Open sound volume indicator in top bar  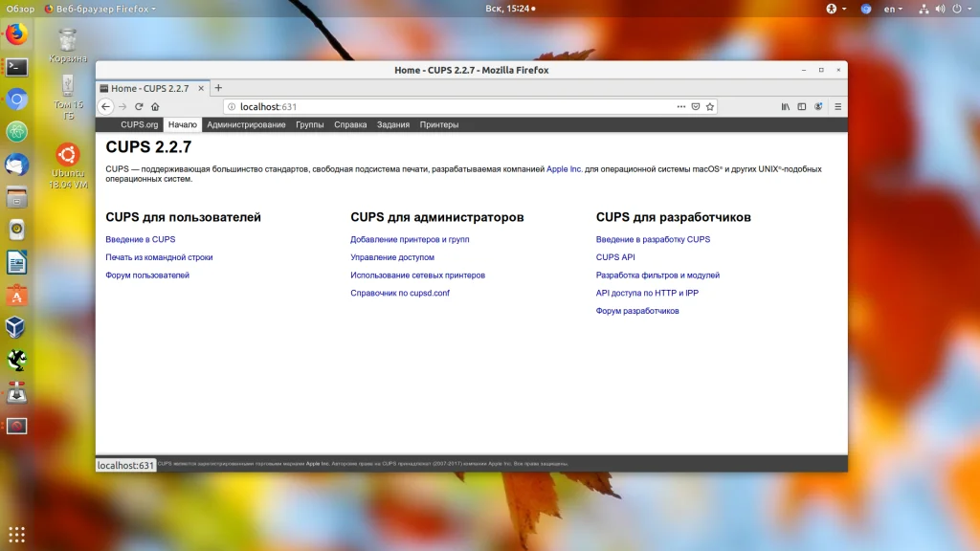pos(940,9)
